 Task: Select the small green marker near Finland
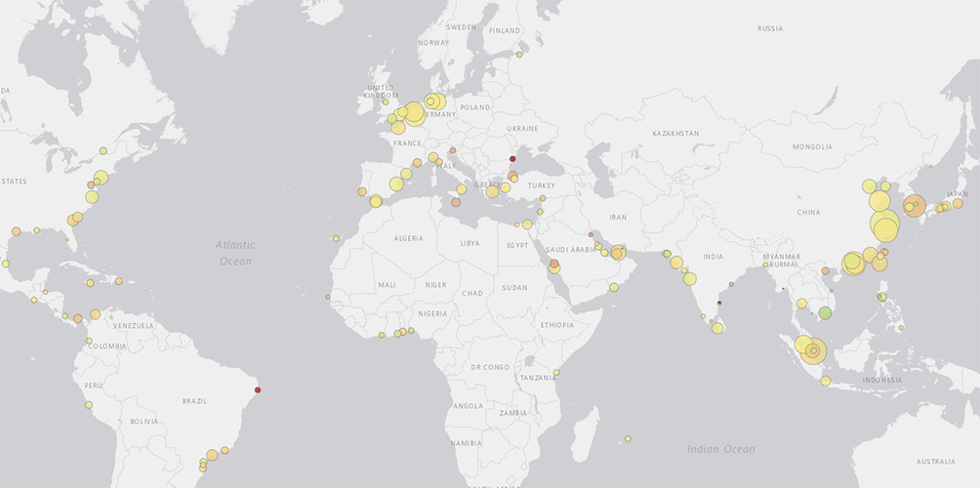[x=519, y=55]
